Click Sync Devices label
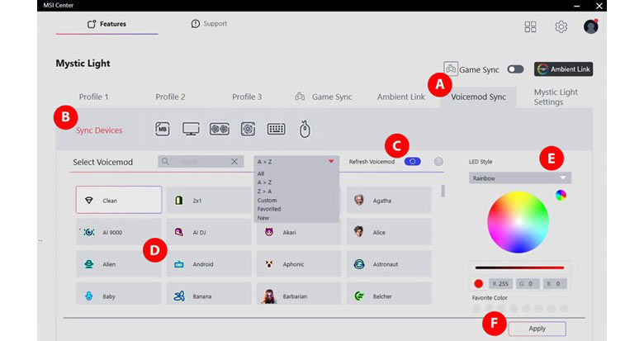This screenshot has width=644, height=341. pos(99,130)
